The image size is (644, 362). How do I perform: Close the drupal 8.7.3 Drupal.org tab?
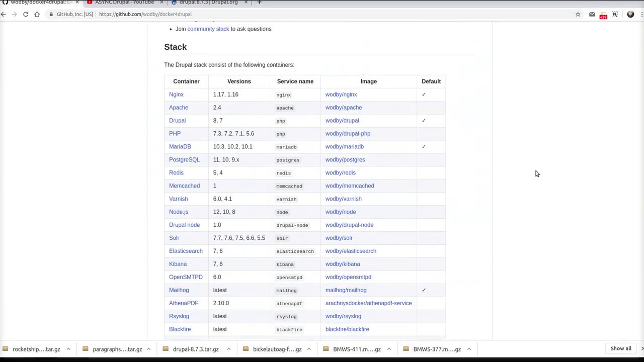click(246, 3)
